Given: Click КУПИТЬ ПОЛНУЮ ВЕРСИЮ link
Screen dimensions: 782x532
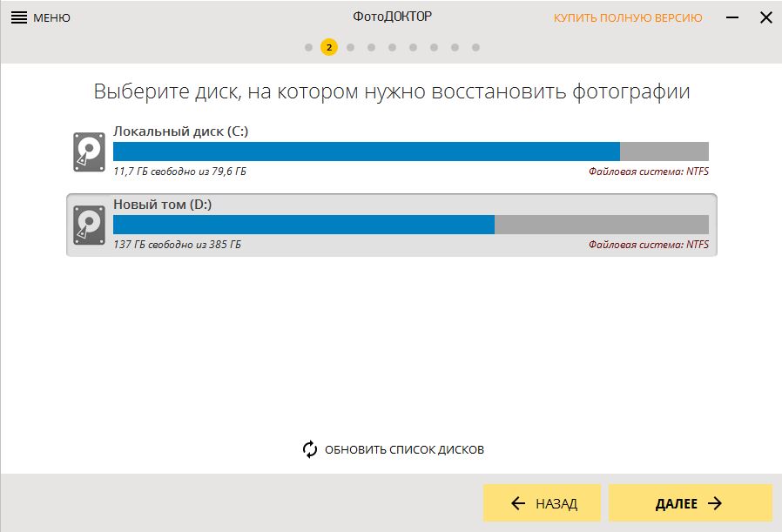Looking at the screenshot, I should click(x=628, y=18).
